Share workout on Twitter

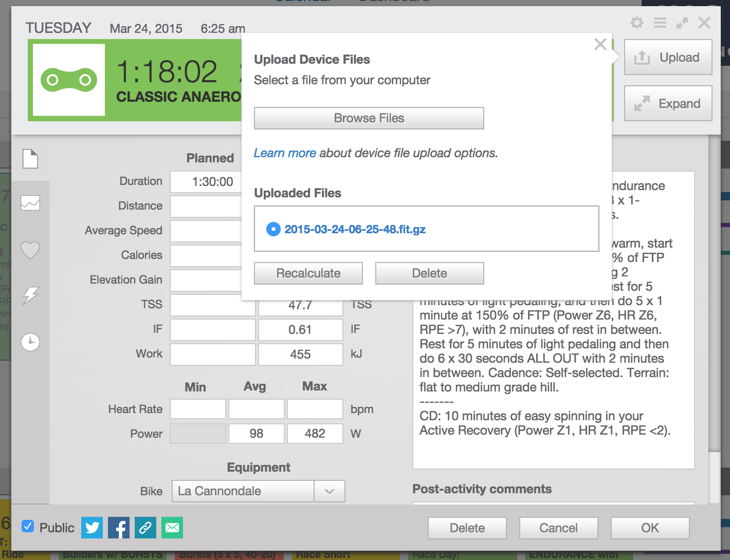pos(92,528)
